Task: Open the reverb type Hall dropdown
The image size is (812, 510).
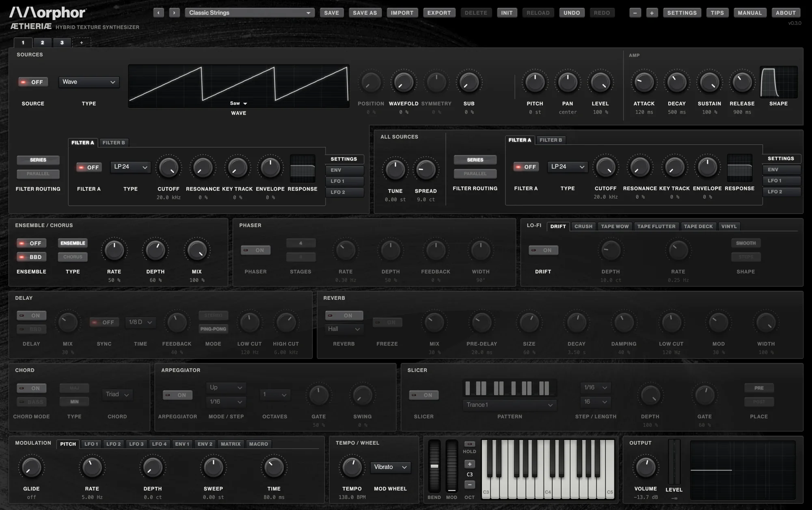Action: 344,329
